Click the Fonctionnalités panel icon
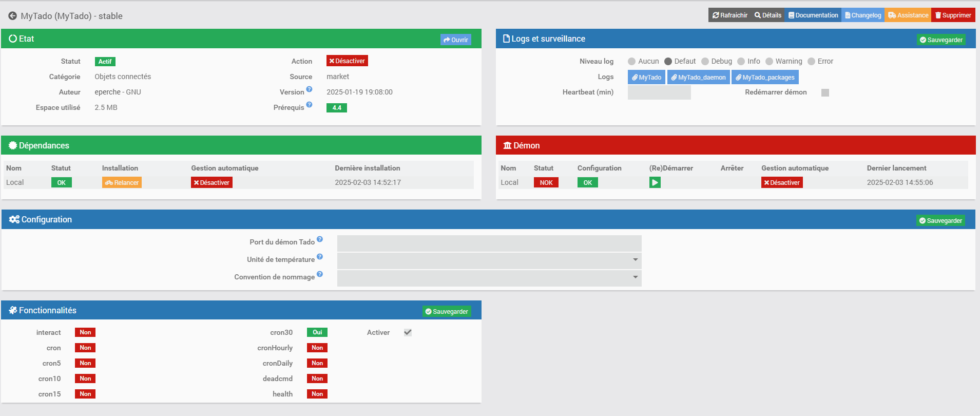This screenshot has width=980, height=416. click(13, 310)
